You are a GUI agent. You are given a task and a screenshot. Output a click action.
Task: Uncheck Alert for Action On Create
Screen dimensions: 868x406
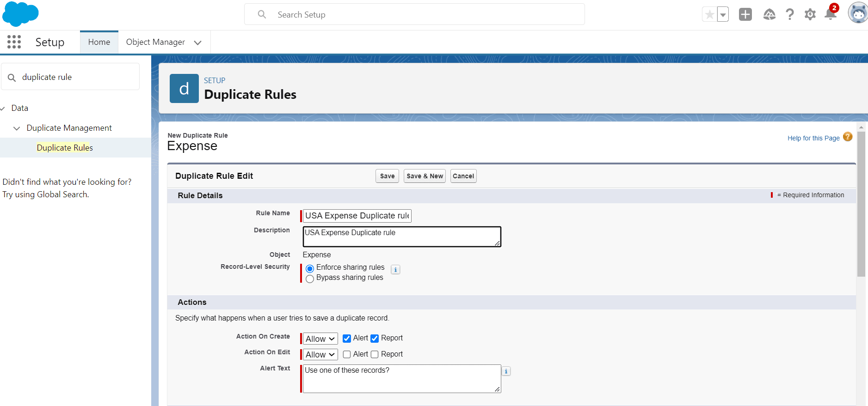tap(347, 339)
